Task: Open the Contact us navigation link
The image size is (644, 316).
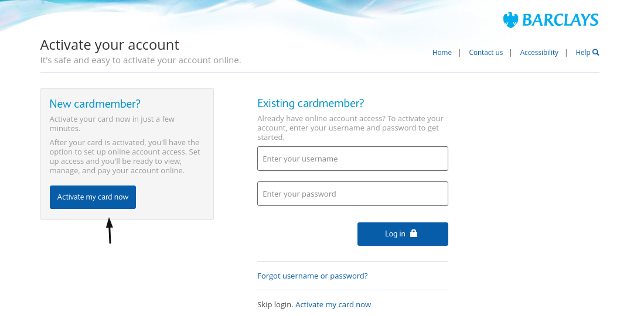Action: point(486,53)
